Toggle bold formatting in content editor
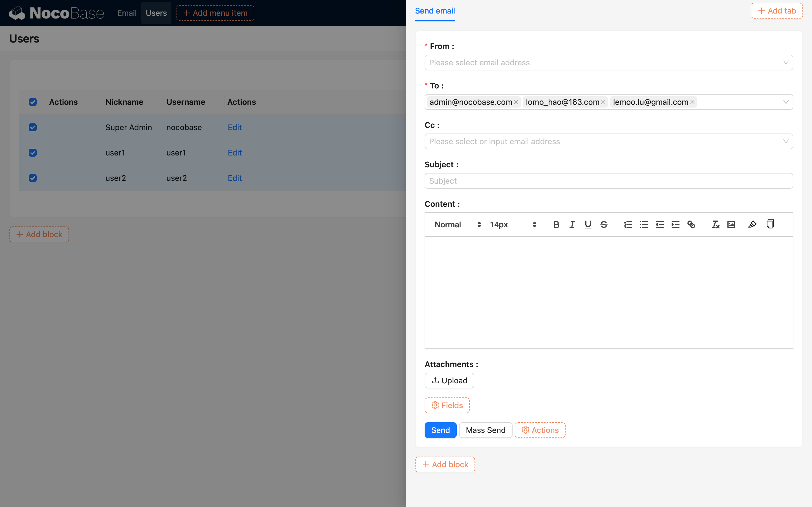 [556, 224]
